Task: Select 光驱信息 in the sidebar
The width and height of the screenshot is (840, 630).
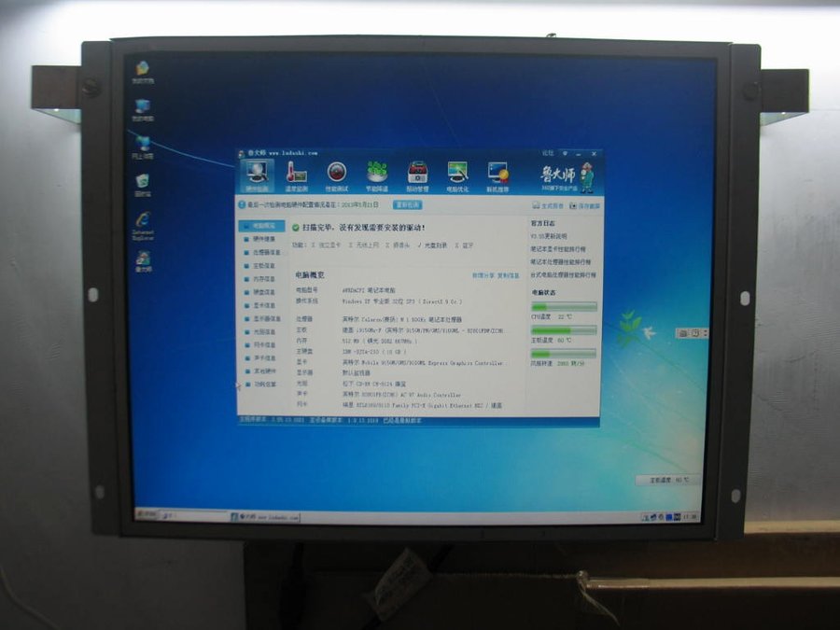Action: coord(261,331)
